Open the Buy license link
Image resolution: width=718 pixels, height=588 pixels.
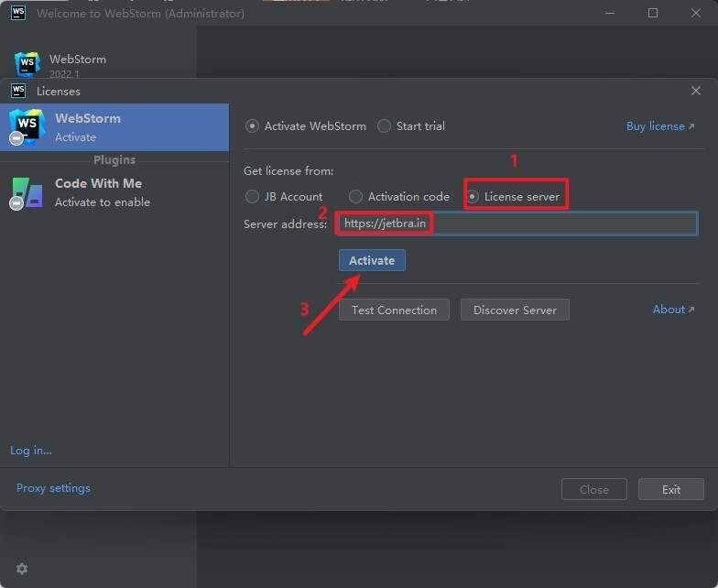coord(659,126)
